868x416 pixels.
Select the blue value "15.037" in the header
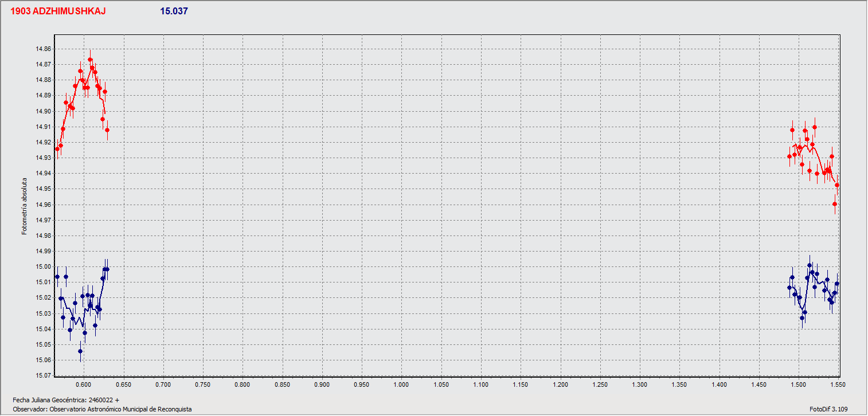click(174, 11)
